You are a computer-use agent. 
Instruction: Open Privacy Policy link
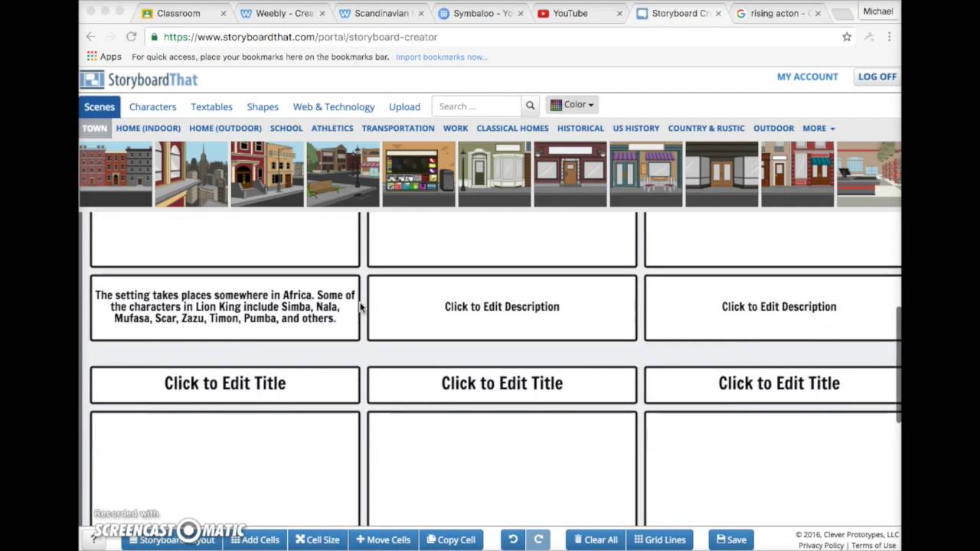coord(821,546)
